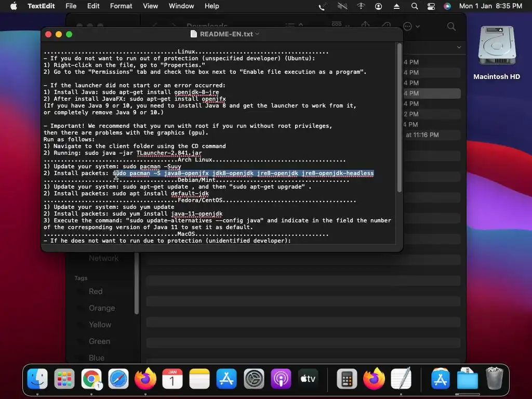532x399 pixels.
Task: Open the Notes app in the Dock
Action: 199,379
